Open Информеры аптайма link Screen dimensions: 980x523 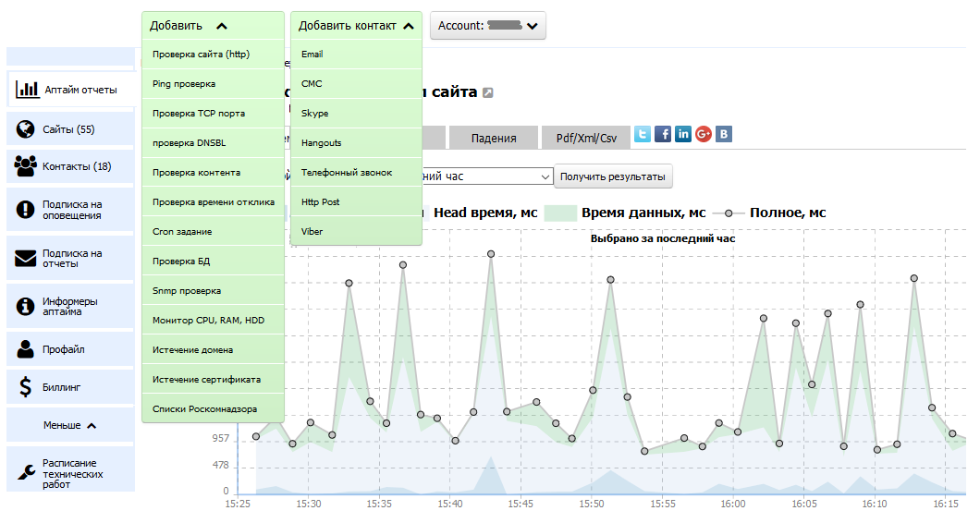(x=70, y=306)
